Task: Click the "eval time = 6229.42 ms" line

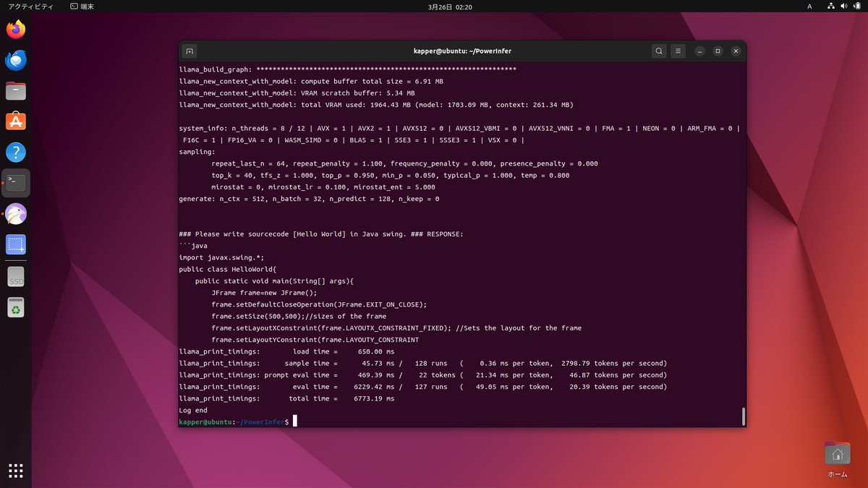Action: coord(422,387)
